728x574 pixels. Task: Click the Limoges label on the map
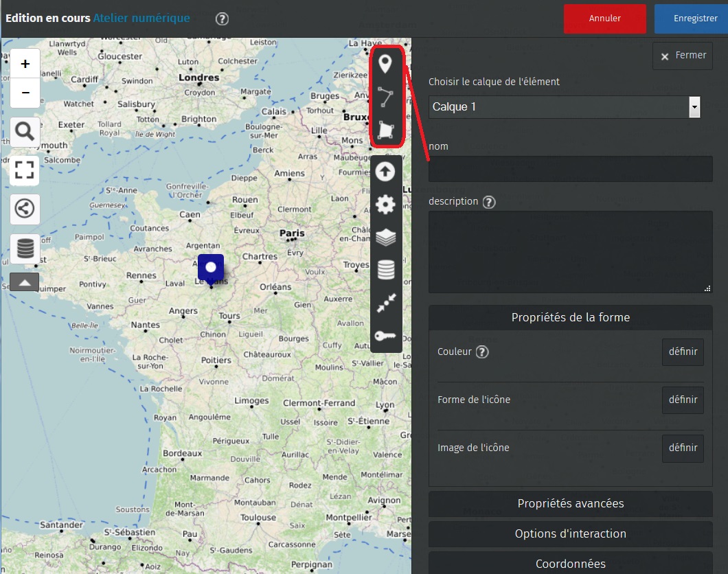pyautogui.click(x=251, y=401)
